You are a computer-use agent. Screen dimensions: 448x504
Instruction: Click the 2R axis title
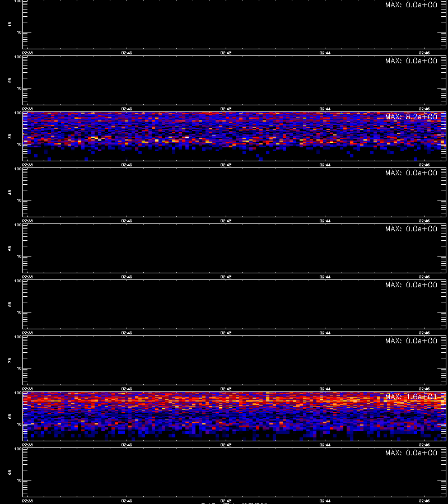pos(10,80)
